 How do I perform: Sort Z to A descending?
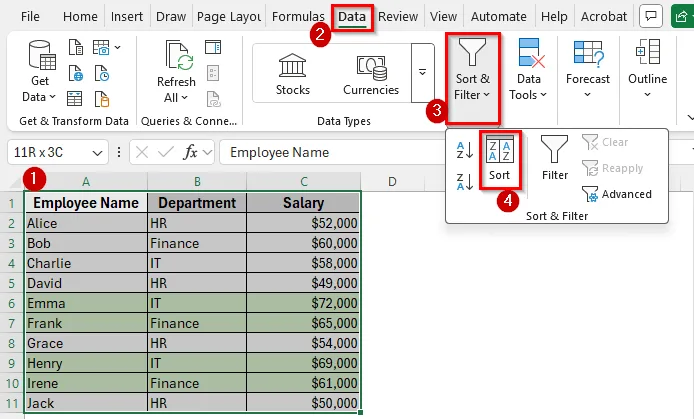pos(465,181)
